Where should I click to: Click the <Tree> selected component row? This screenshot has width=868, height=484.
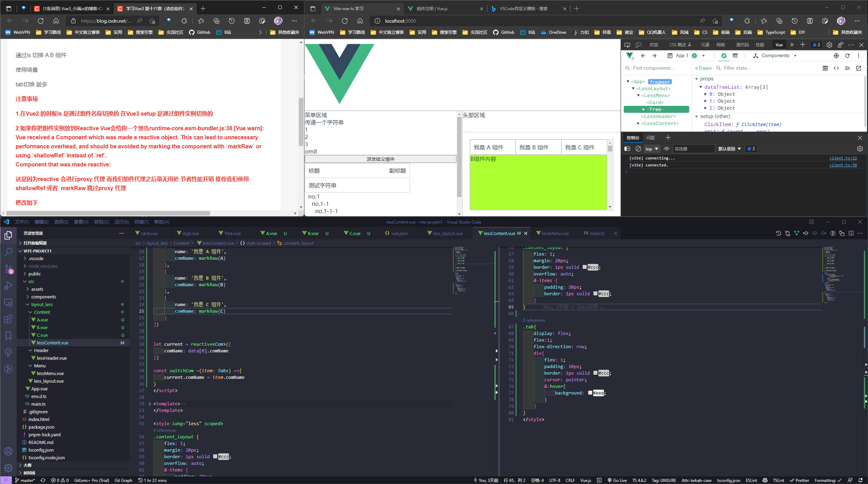pyautogui.click(x=656, y=110)
